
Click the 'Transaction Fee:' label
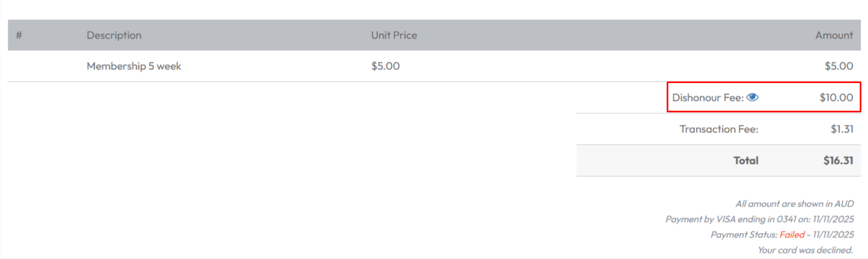point(719,129)
